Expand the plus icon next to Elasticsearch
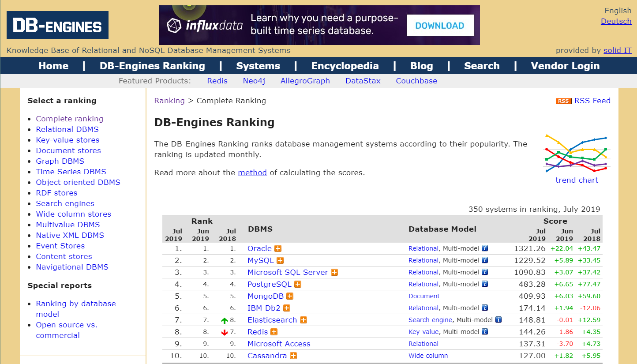Viewport: 637px width, 364px height. pyautogui.click(x=304, y=320)
